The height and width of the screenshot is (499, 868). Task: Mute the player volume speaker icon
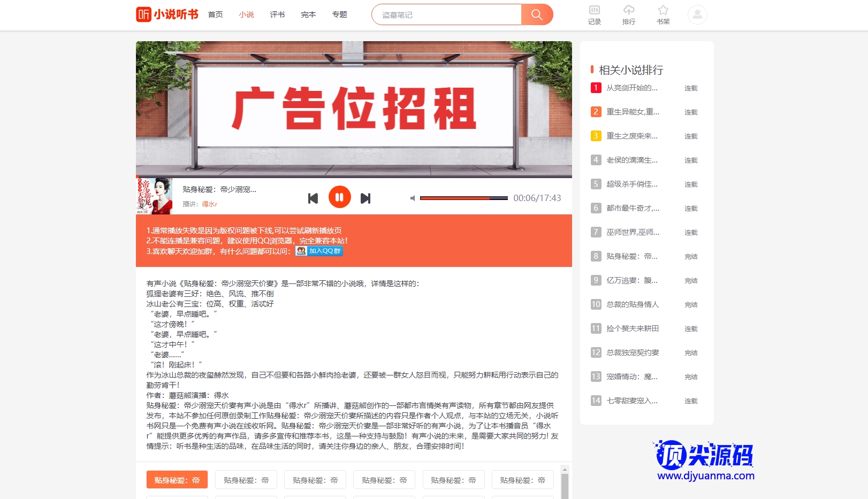413,198
